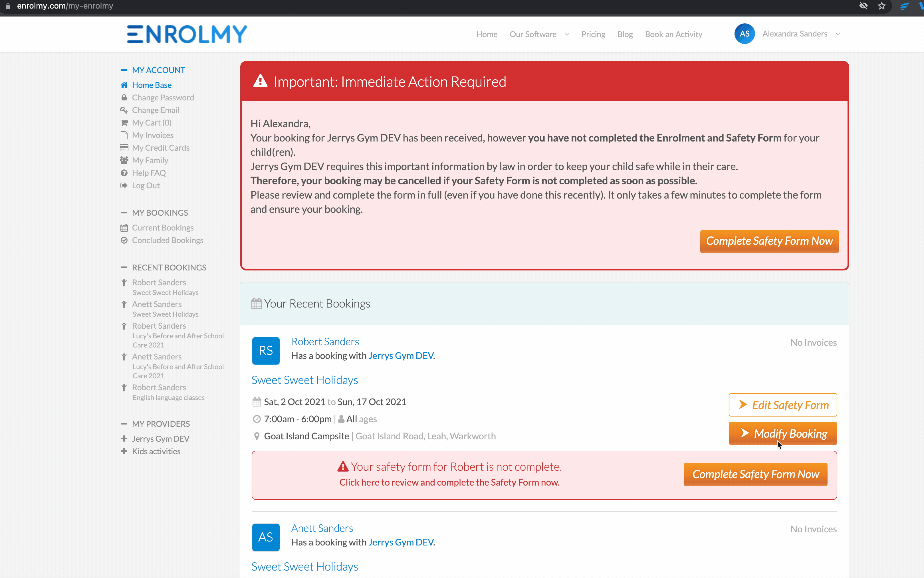Click the browser bookmark star icon
The width and height of the screenshot is (924, 578).
(x=881, y=6)
